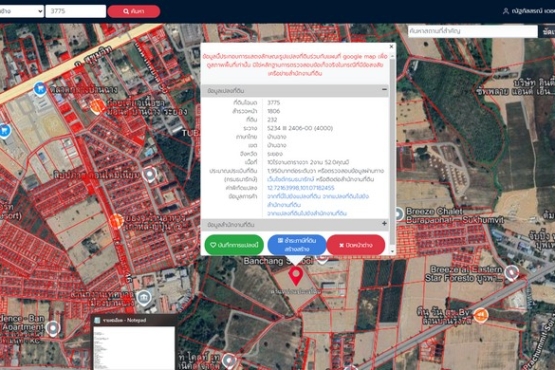Click the green save parcel button
The image size is (555, 370).
point(234,245)
